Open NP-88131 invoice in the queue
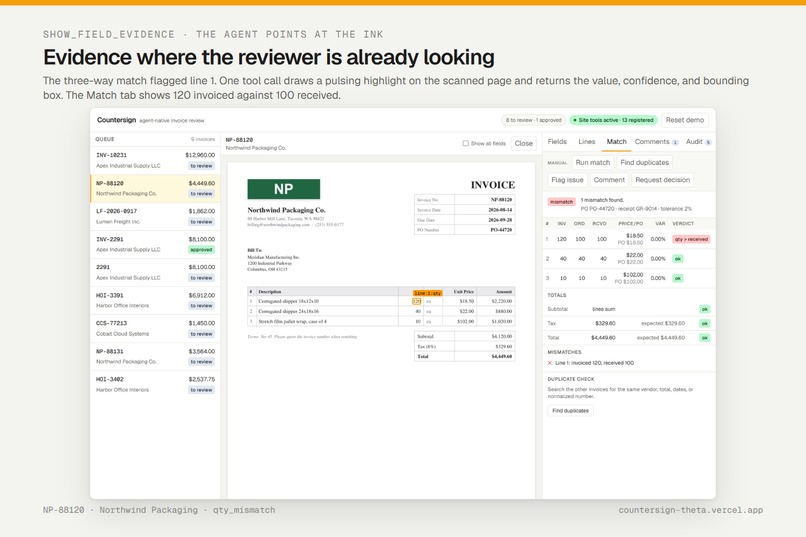The width and height of the screenshot is (806, 537). click(x=155, y=356)
